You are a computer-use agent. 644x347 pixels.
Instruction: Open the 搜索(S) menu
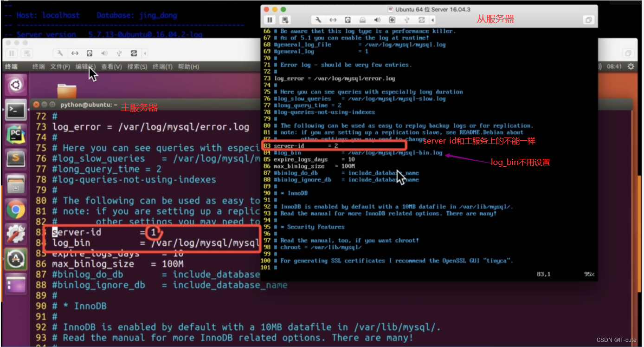pos(137,67)
